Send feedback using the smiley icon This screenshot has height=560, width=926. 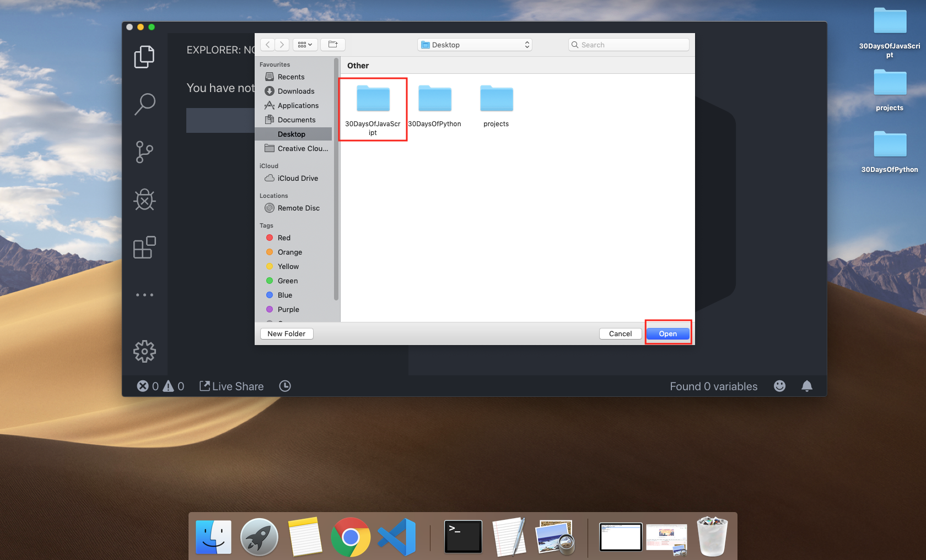pyautogui.click(x=779, y=386)
